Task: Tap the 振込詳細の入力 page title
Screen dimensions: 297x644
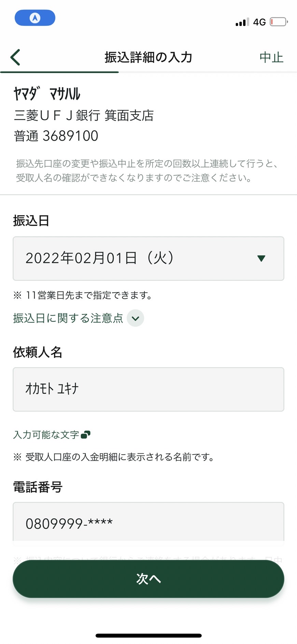Action: (x=148, y=57)
